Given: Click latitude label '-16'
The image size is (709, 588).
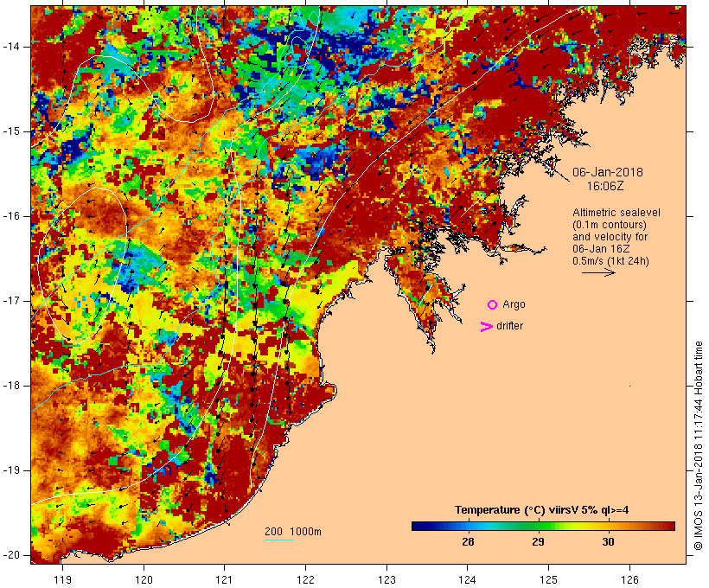Looking at the screenshot, I should [10, 216].
